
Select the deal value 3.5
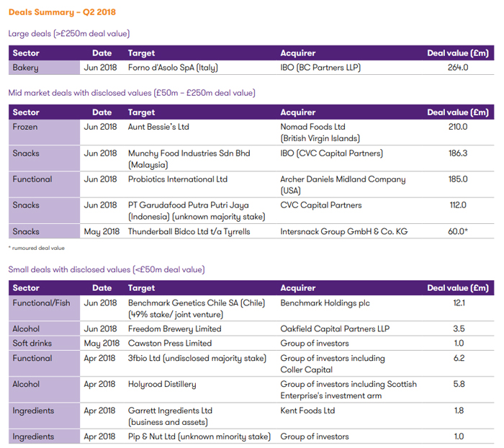(459, 328)
